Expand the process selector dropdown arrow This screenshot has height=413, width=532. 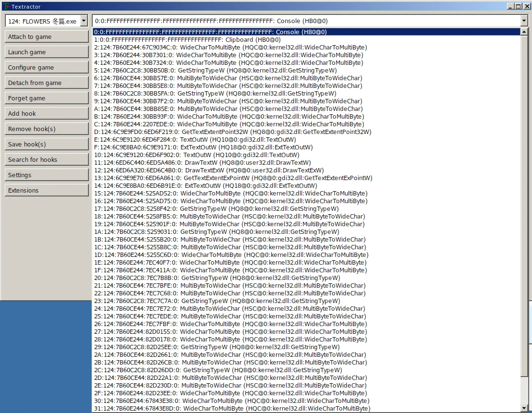point(84,21)
